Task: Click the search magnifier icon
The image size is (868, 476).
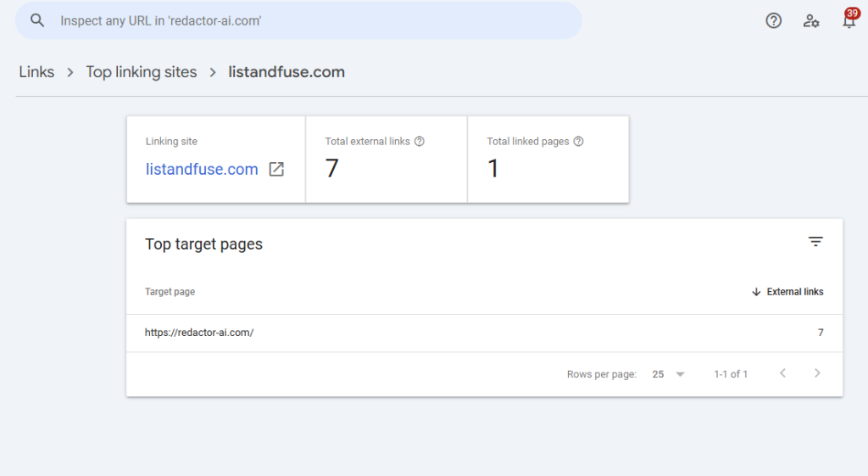Action: (37, 20)
